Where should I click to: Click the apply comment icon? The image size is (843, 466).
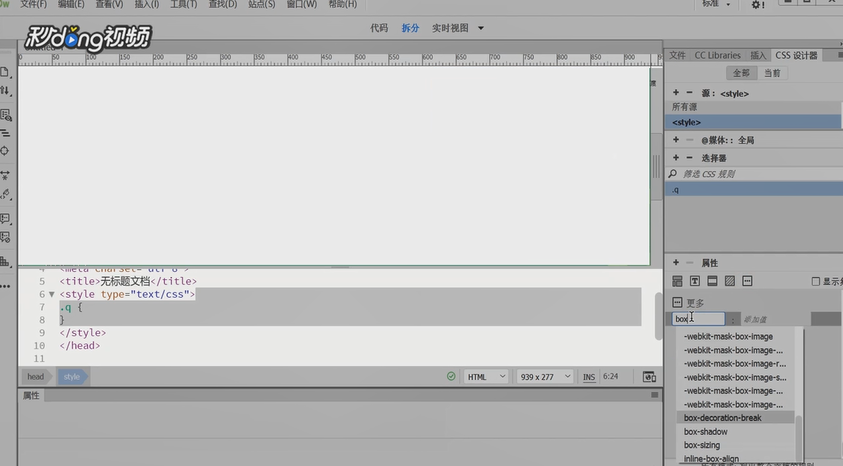(x=5, y=219)
